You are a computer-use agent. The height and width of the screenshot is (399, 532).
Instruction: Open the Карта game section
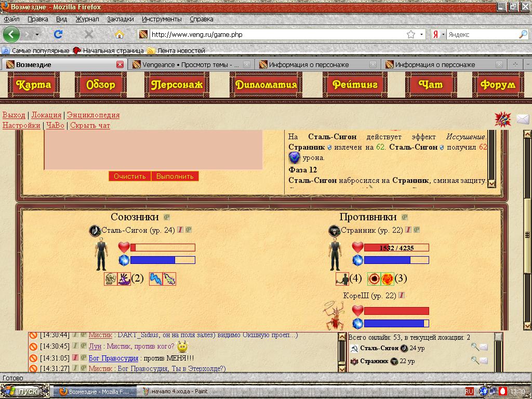coord(33,85)
